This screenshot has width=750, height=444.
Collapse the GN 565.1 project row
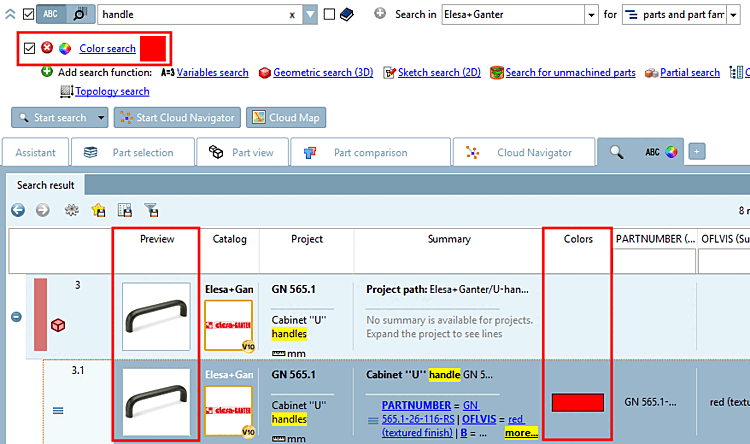click(16, 317)
